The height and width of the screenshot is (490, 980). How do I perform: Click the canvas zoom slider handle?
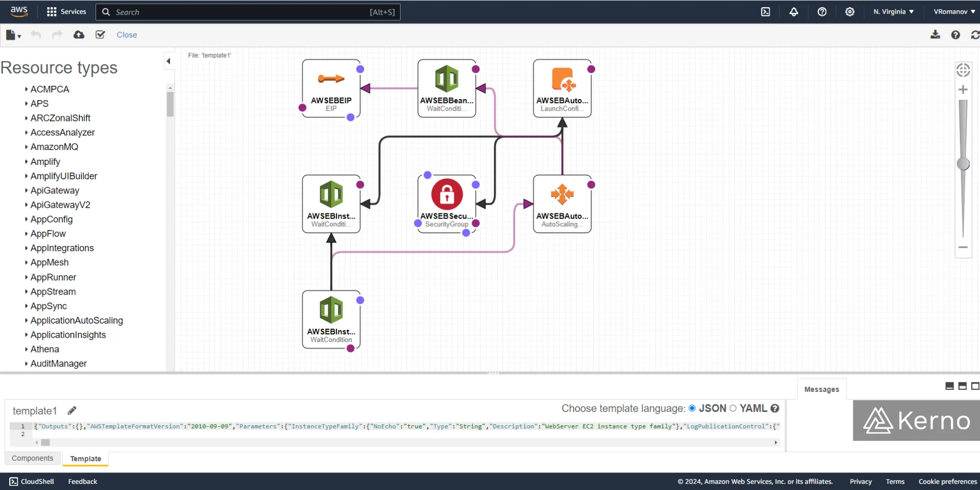(963, 164)
